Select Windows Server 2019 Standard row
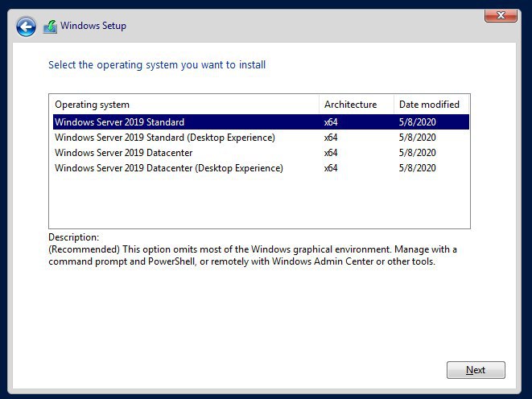This screenshot has width=532, height=399. 261,122
